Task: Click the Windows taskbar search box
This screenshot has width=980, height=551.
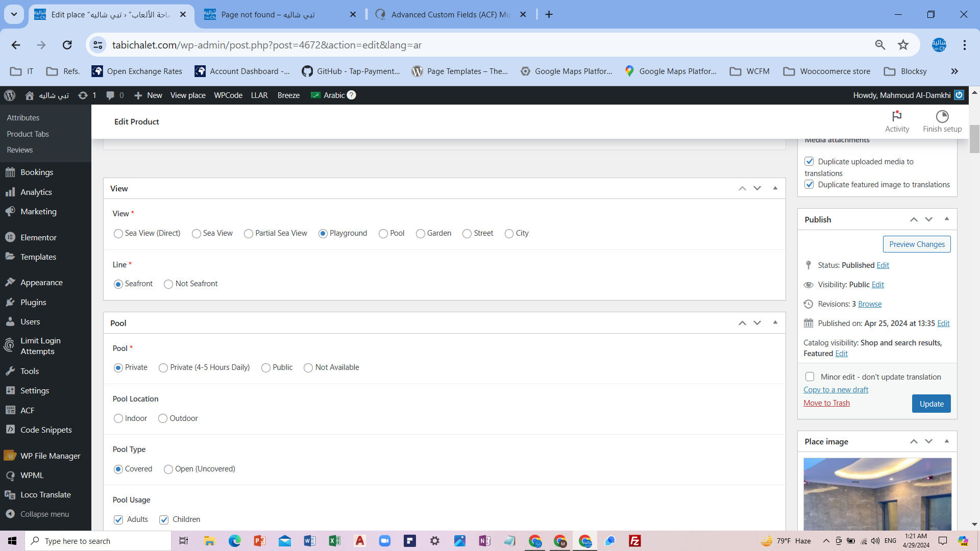Action: click(x=98, y=541)
